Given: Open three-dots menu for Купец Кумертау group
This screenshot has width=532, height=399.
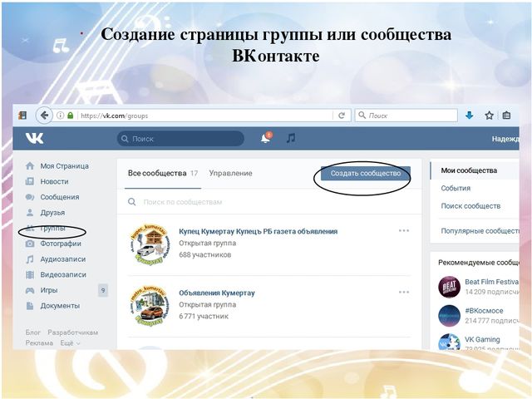Looking at the screenshot, I should tap(404, 231).
